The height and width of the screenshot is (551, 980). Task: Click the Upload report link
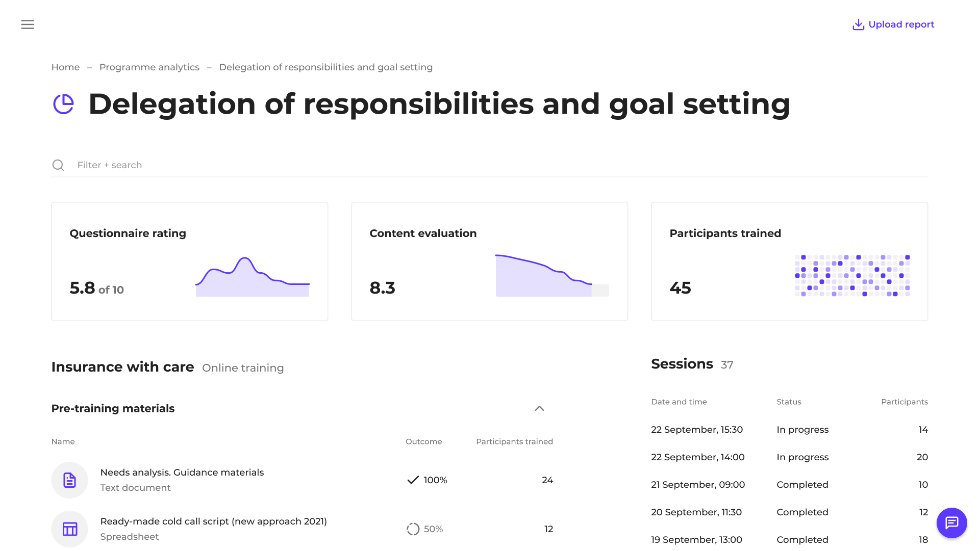901,24
